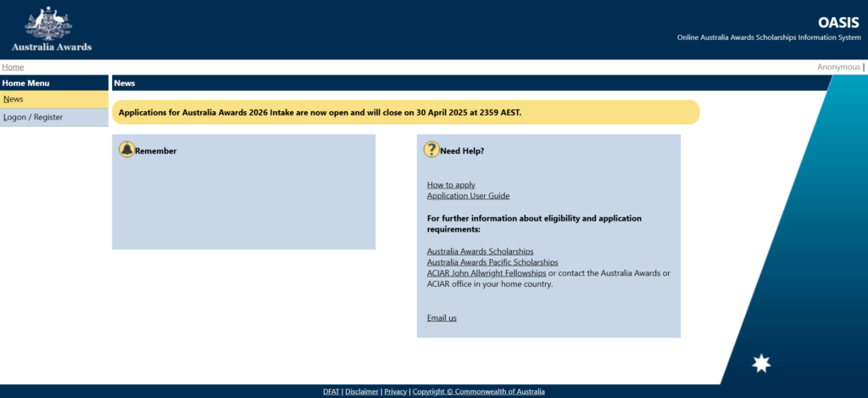Click the Need Help? heading text
Screen dimensions: 868x398
pos(462,151)
